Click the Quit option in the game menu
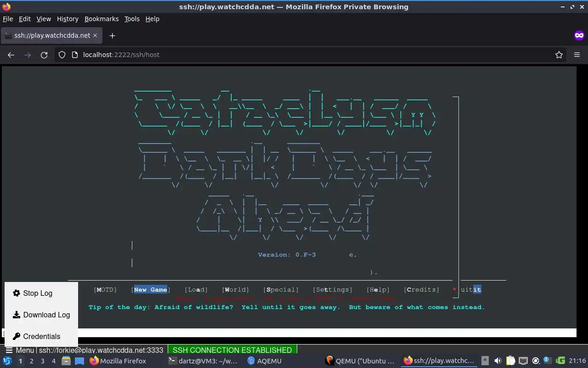The height and width of the screenshot is (368, 588). coord(471,289)
